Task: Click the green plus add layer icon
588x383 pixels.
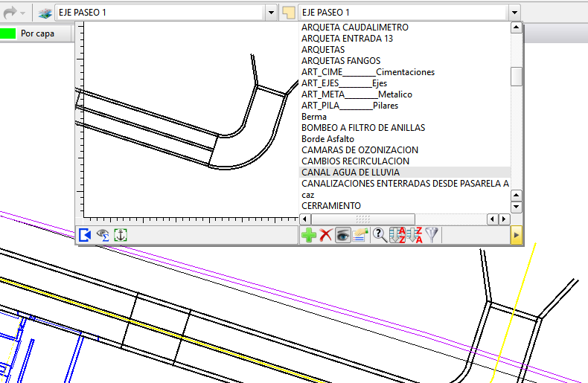Action: pyautogui.click(x=309, y=235)
